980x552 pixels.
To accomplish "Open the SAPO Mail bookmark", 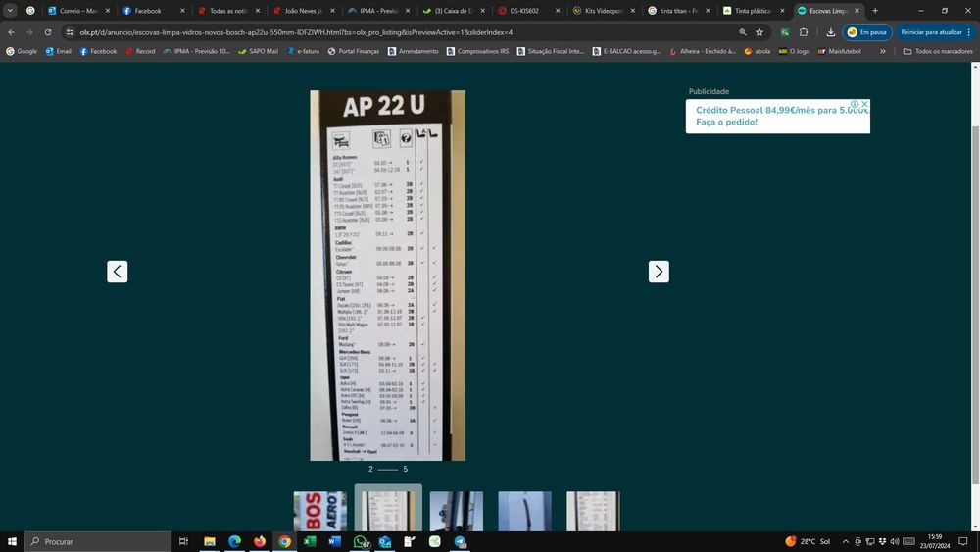I will click(258, 51).
